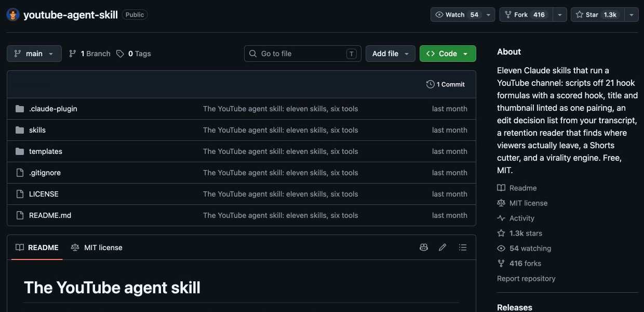The image size is (644, 312).
Task: Click the templates folder icon
Action: (20, 151)
